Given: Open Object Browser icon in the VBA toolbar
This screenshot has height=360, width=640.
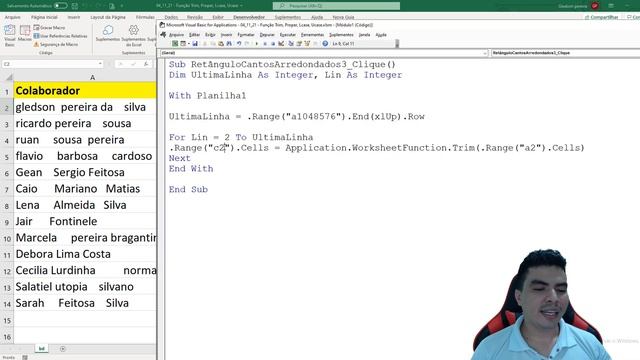Looking at the screenshot, I should 307,44.
